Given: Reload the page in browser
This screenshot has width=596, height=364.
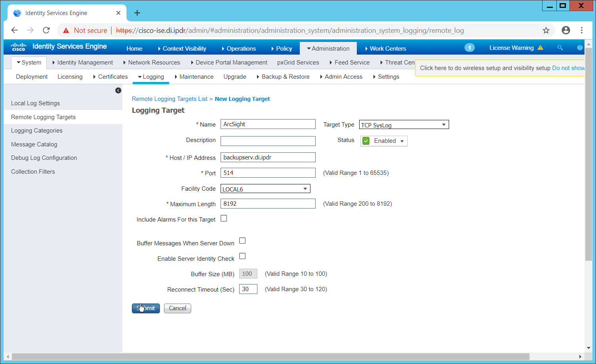Looking at the screenshot, I should tap(46, 30).
